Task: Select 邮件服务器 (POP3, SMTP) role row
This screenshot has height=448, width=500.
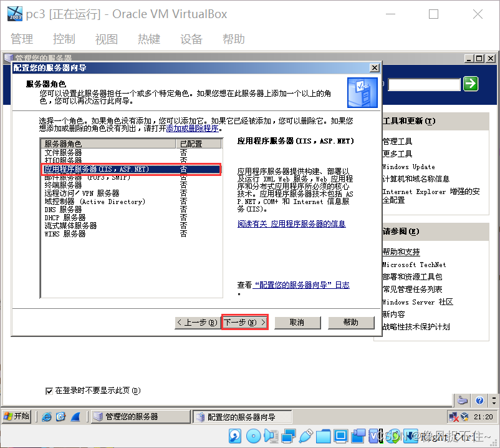Action: [132, 177]
